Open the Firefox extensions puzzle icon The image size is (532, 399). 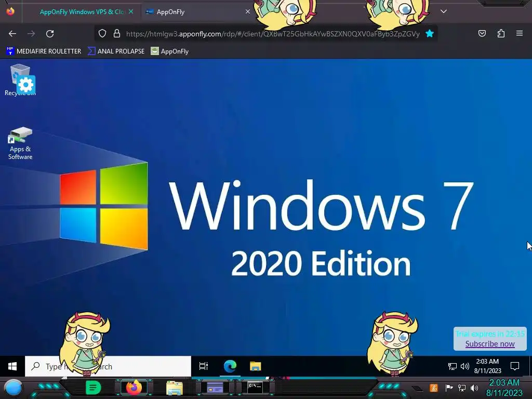coord(501,33)
